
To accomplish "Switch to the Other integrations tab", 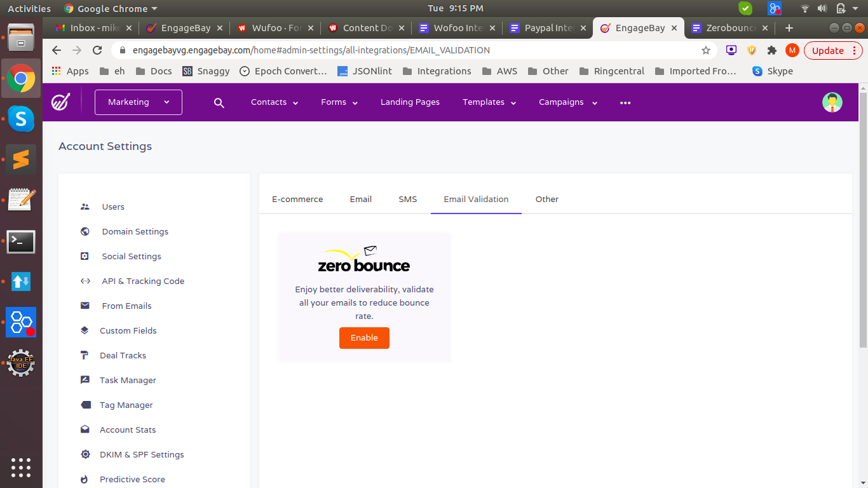I will click(547, 200).
